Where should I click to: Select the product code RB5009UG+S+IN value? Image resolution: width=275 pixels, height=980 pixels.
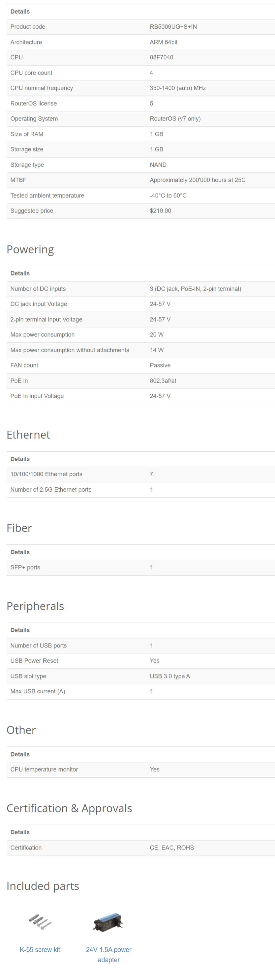(x=173, y=27)
